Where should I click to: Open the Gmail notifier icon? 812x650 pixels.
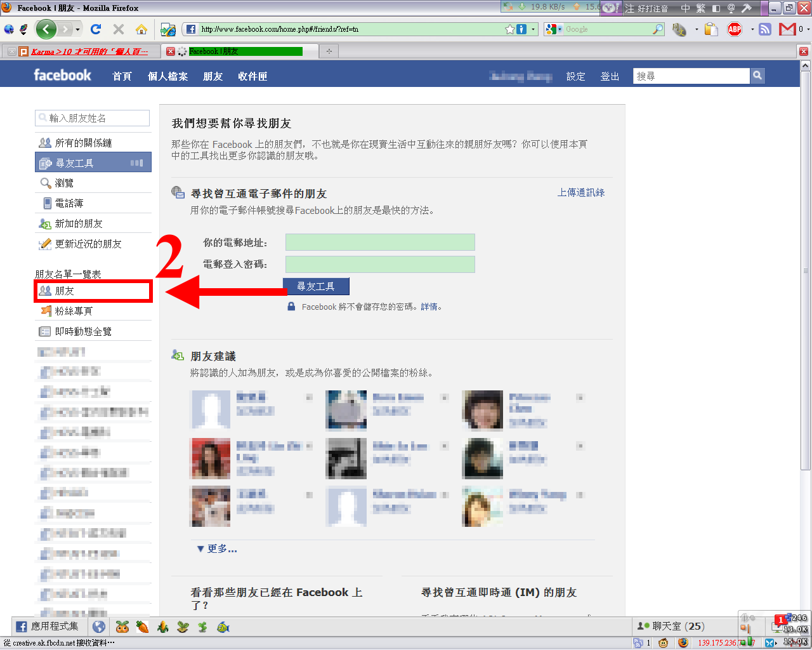click(787, 29)
